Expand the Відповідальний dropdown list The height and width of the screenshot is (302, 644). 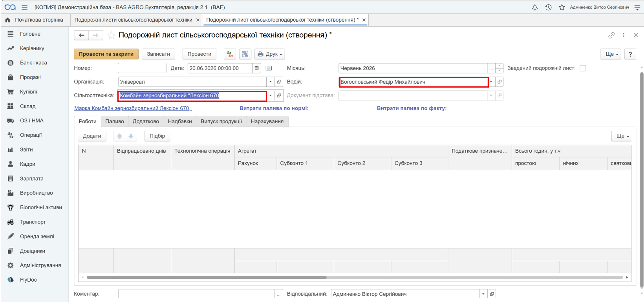483,294
